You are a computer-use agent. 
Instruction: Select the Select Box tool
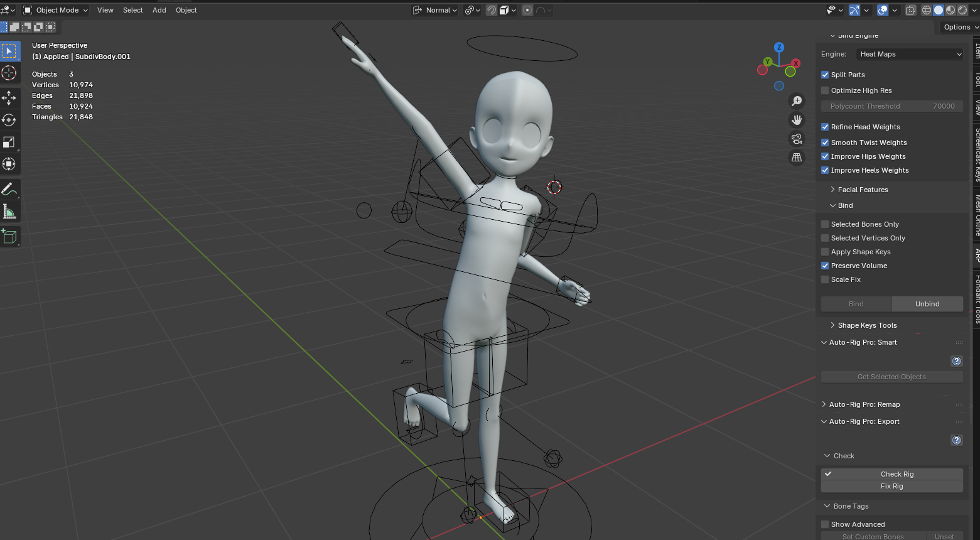9,51
